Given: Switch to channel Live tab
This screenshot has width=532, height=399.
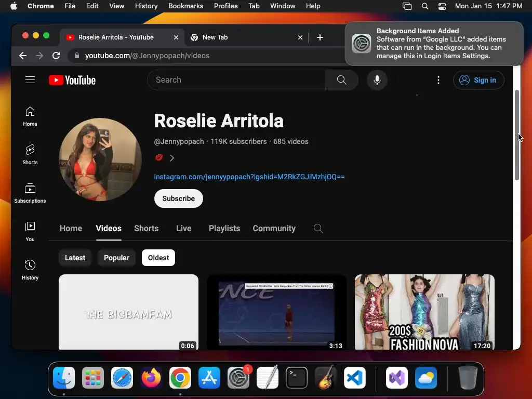Looking at the screenshot, I should [183, 229].
